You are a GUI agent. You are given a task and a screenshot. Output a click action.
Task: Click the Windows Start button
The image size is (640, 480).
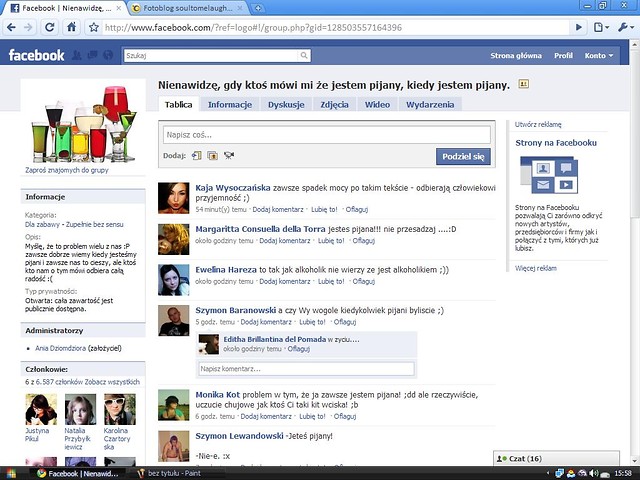click(x=10, y=473)
